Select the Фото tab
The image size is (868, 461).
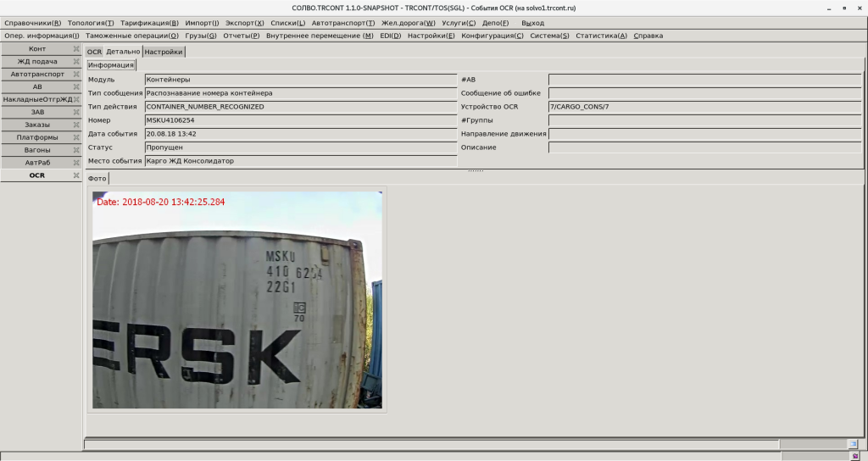[97, 178]
